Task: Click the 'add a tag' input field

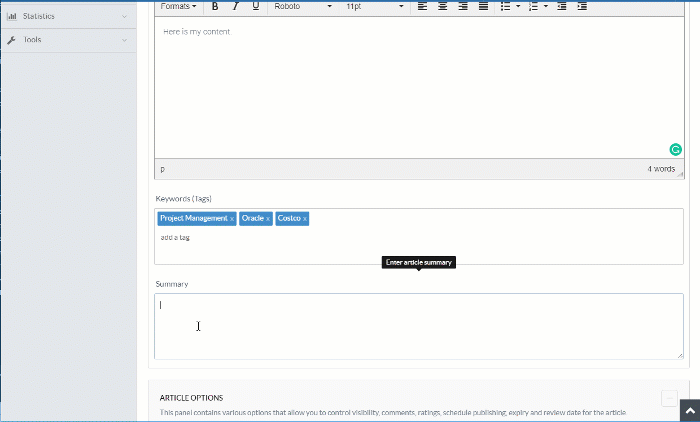Action: pos(176,237)
